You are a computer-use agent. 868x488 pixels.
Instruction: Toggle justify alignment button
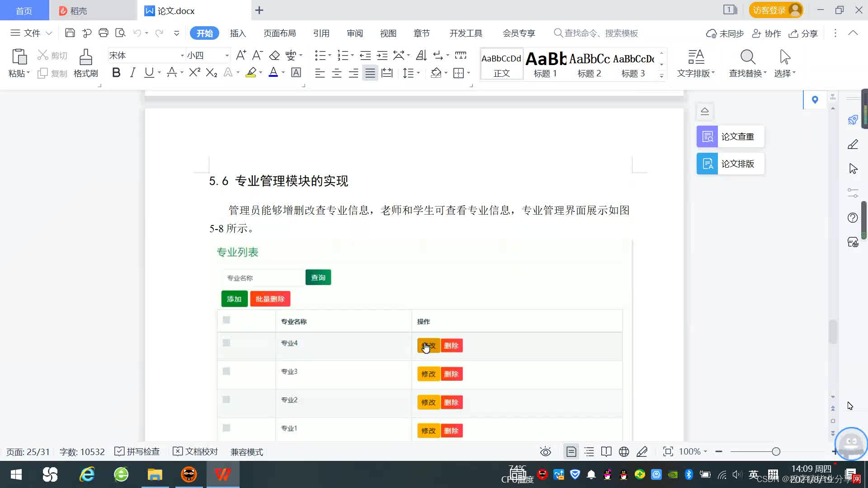tap(370, 73)
